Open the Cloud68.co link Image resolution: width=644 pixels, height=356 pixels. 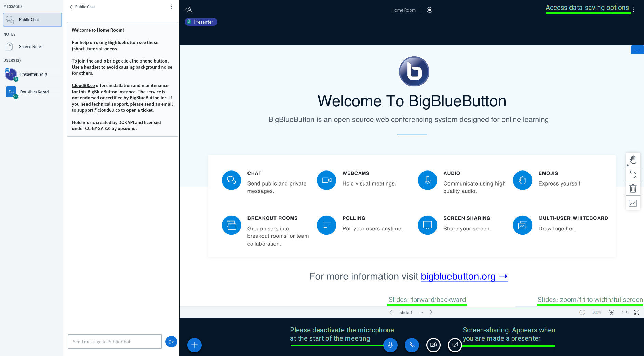[x=83, y=86]
